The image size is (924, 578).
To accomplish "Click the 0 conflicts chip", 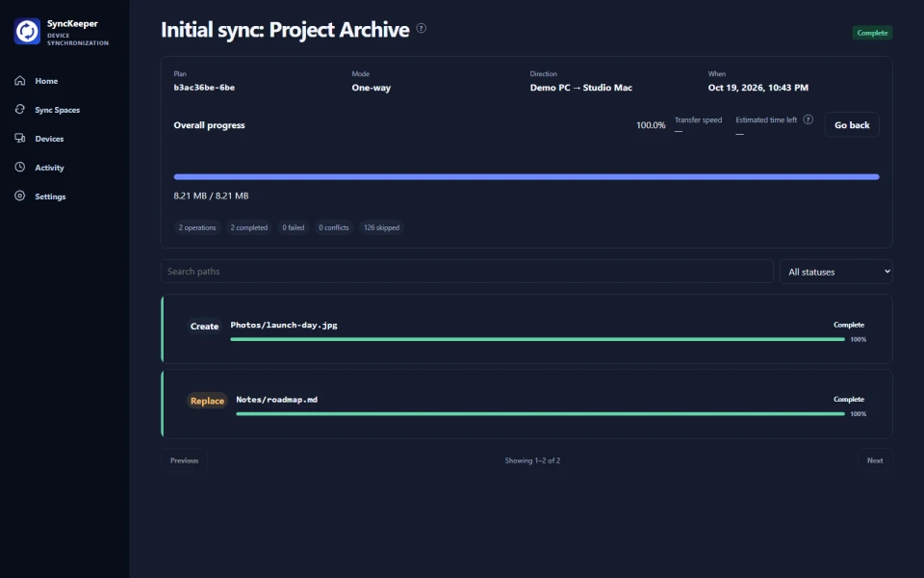I will (334, 227).
